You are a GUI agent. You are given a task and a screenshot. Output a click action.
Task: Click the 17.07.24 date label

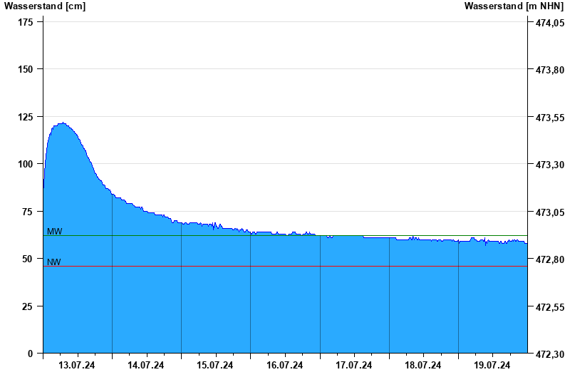click(353, 365)
